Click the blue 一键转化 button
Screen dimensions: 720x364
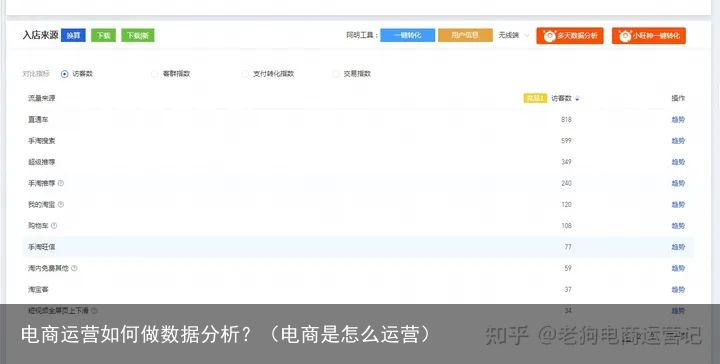point(407,35)
